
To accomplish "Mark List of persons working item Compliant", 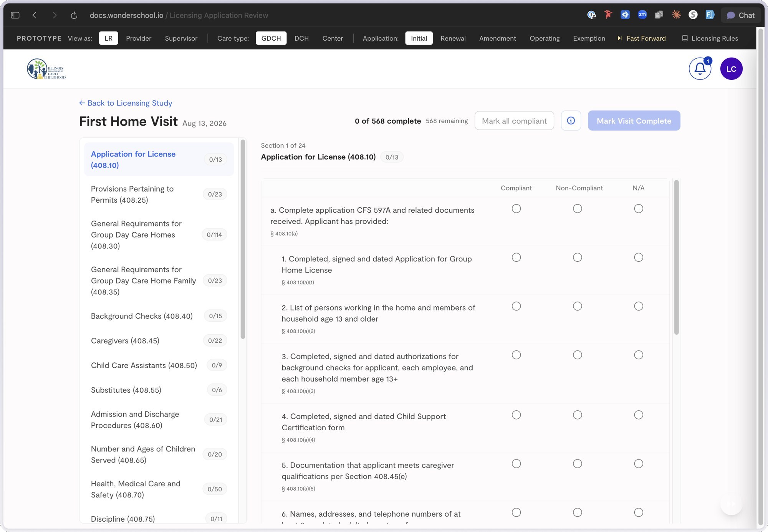I will [x=516, y=306].
